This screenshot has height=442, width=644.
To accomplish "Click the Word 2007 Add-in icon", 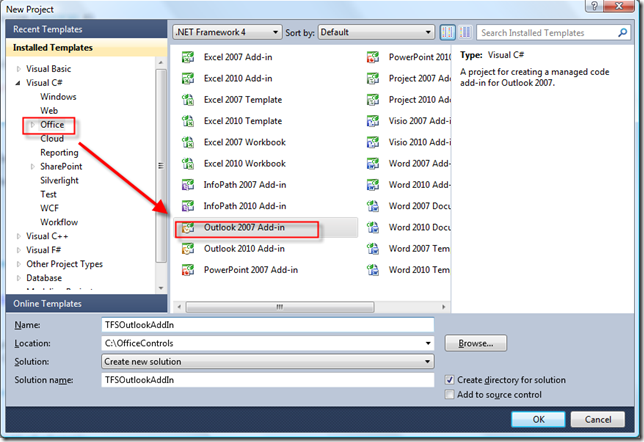I will [373, 164].
